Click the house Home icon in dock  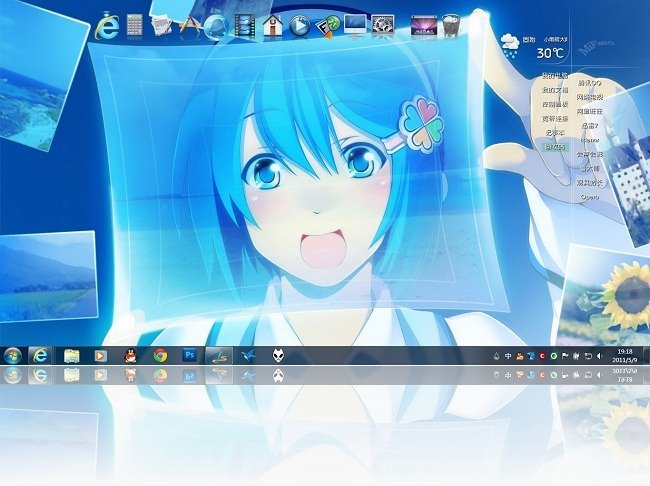[272, 26]
